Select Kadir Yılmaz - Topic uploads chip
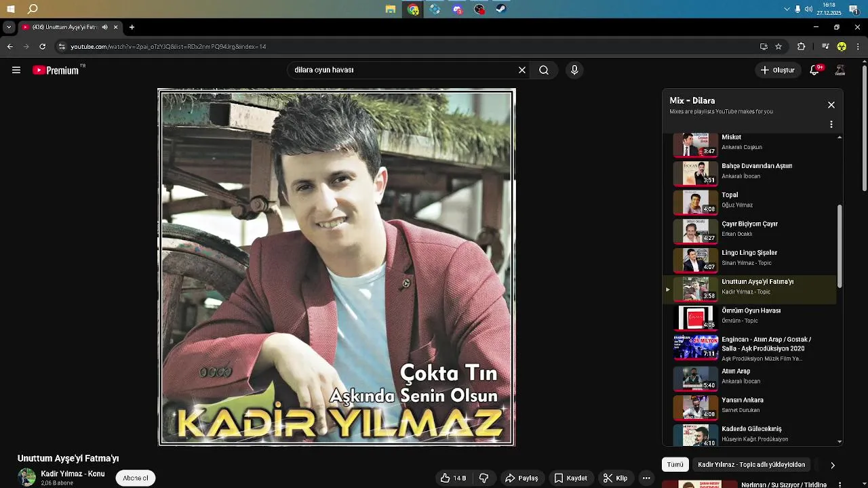 pos(751,464)
